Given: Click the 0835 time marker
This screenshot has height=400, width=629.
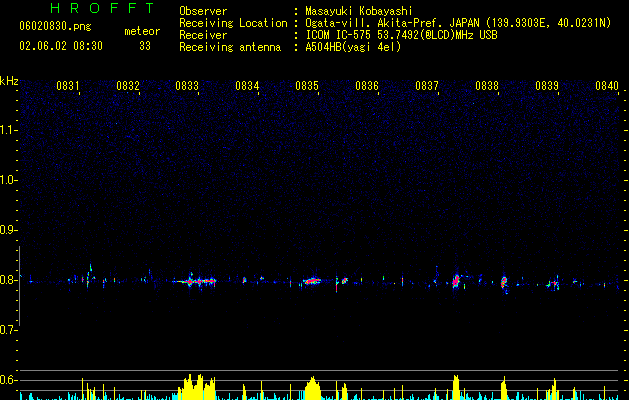Looking at the screenshot, I should 307,86.
